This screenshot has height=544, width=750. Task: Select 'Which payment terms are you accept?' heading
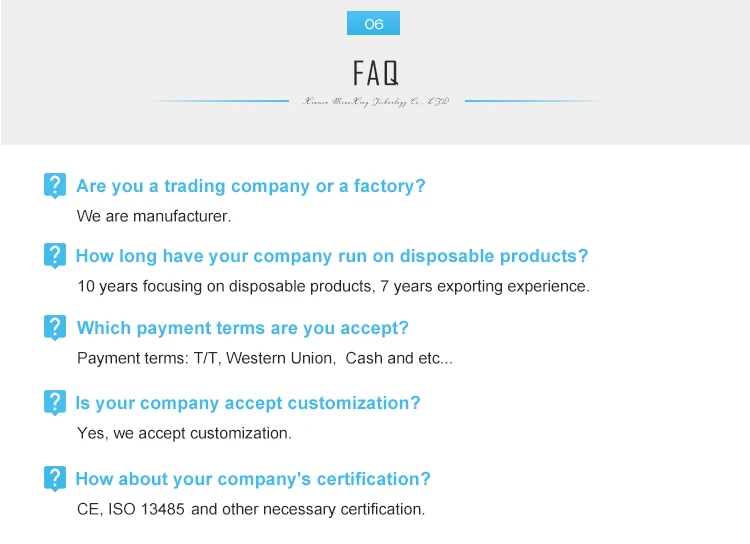(x=243, y=328)
